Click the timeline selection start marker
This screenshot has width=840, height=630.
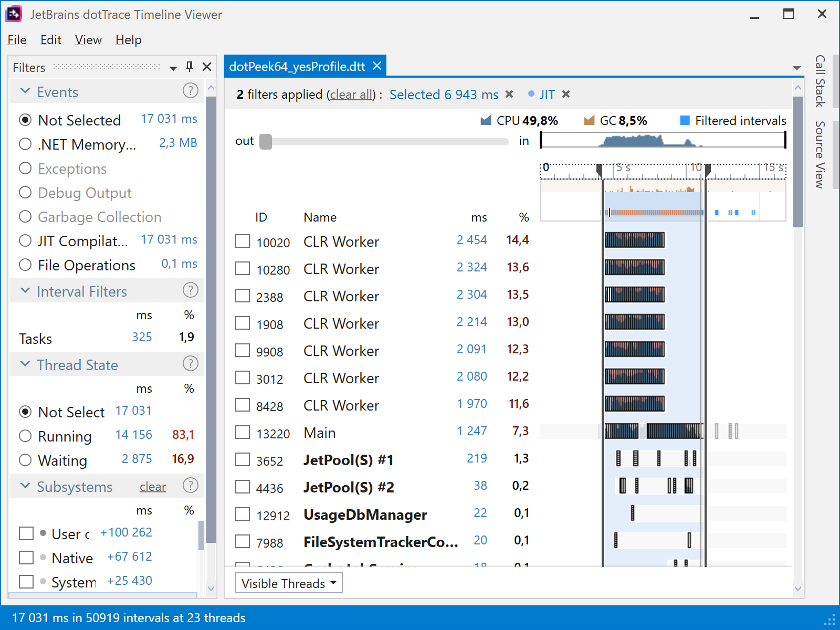(x=600, y=170)
